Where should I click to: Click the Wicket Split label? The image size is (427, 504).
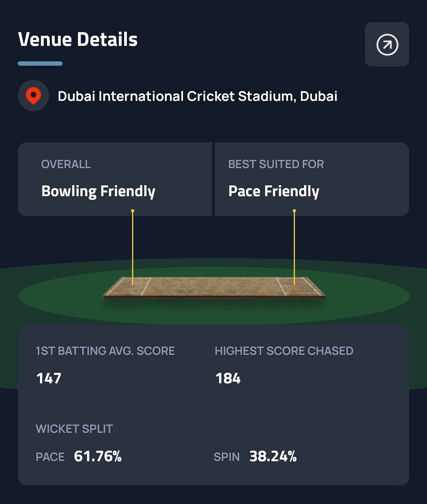click(74, 429)
